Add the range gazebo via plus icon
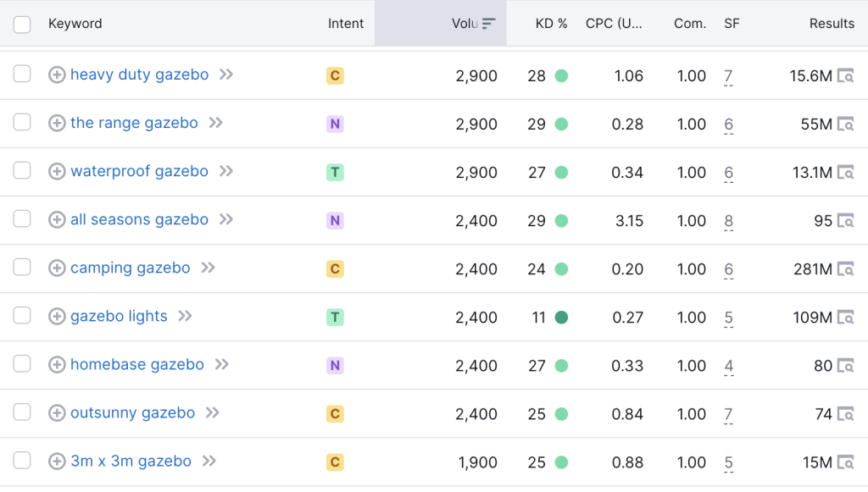This screenshot has width=868, height=492. pos(57,123)
